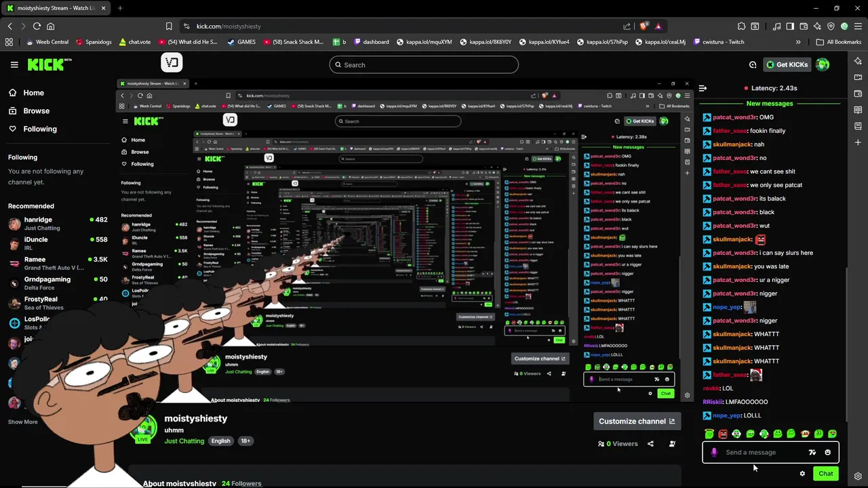The image size is (868, 488).
Task: Click the user icon next to share
Action: (672, 444)
